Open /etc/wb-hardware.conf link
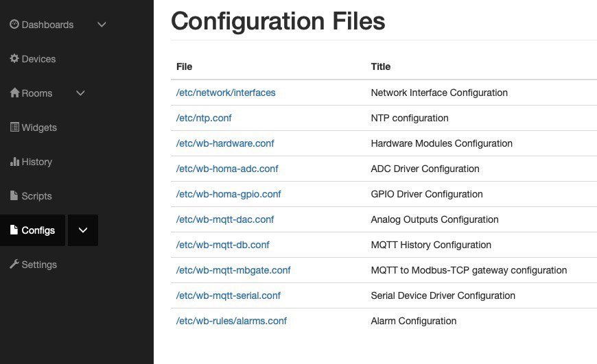 (225, 143)
